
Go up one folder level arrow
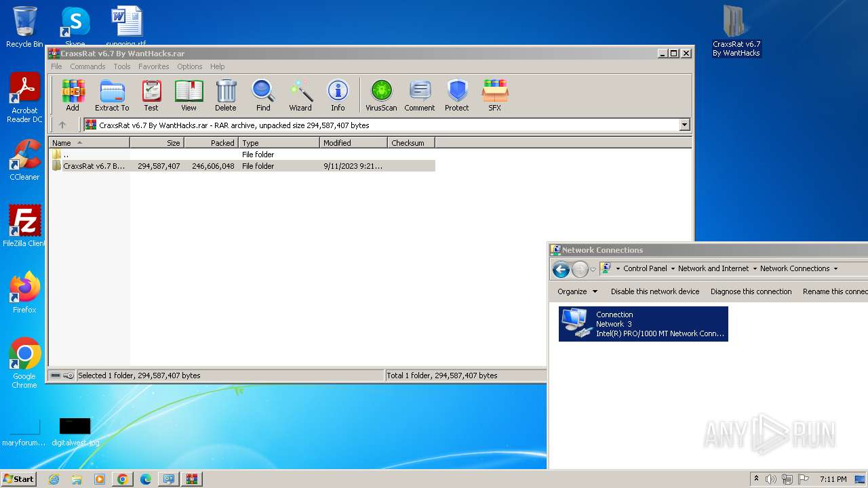pyautogui.click(x=62, y=125)
